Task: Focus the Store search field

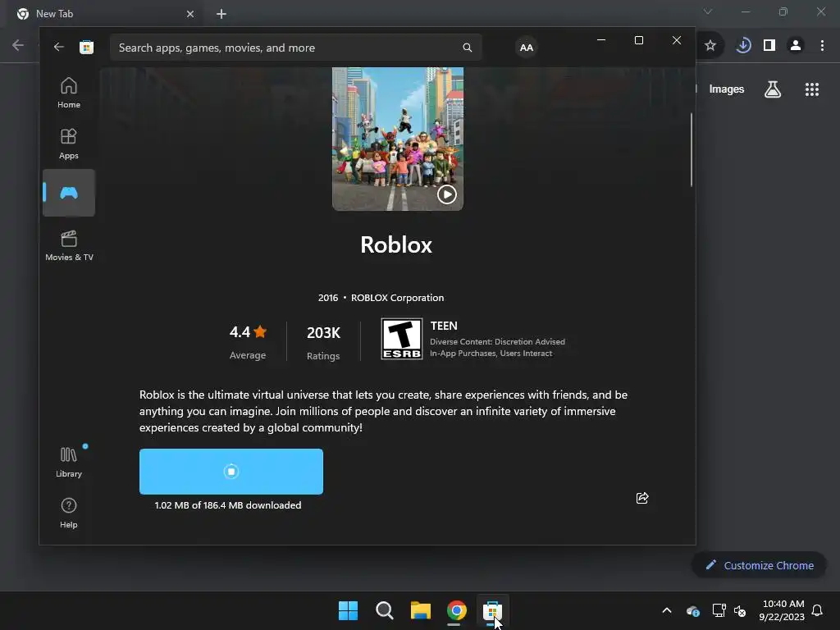Action: tap(295, 48)
